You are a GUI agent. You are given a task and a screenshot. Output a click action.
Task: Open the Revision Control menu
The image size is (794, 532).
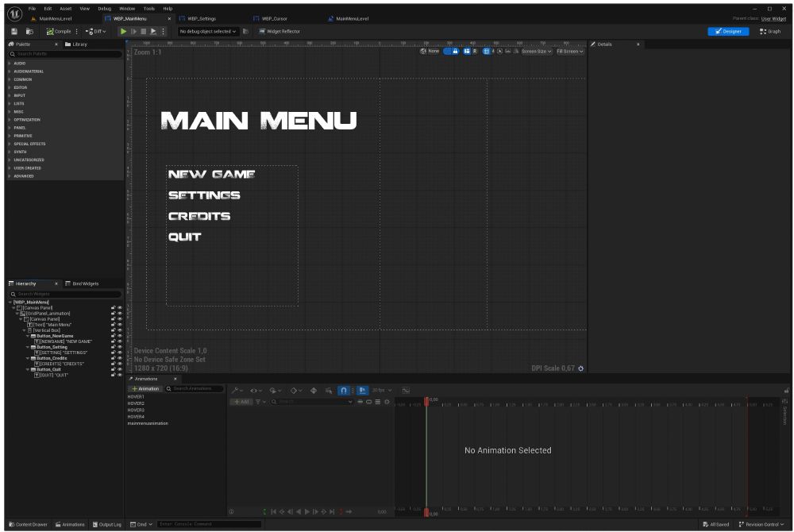click(x=761, y=524)
